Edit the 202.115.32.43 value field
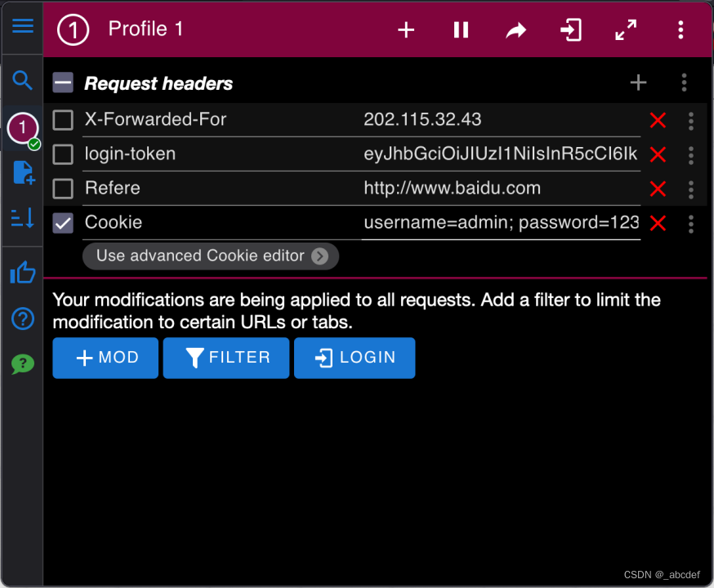Screen dimensions: 714x588 click(501, 120)
